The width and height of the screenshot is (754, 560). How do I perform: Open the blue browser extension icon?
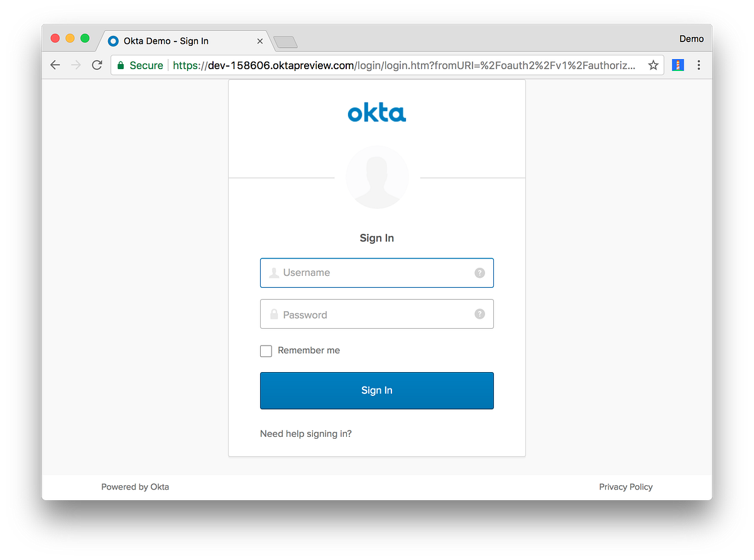point(678,65)
